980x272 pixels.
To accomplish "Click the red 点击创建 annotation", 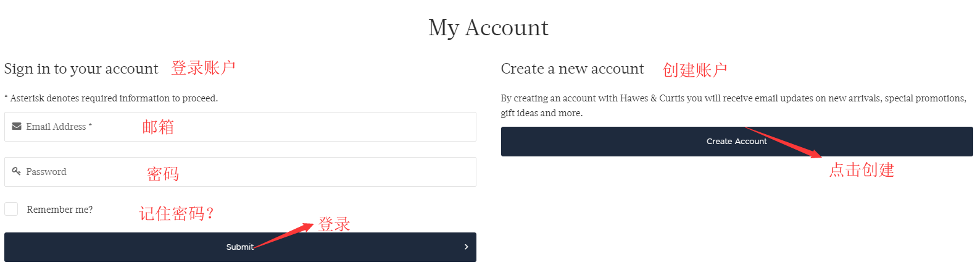I will (x=862, y=170).
